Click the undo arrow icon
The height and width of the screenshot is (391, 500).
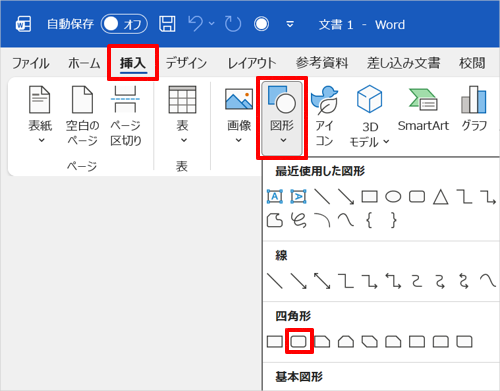[195, 24]
